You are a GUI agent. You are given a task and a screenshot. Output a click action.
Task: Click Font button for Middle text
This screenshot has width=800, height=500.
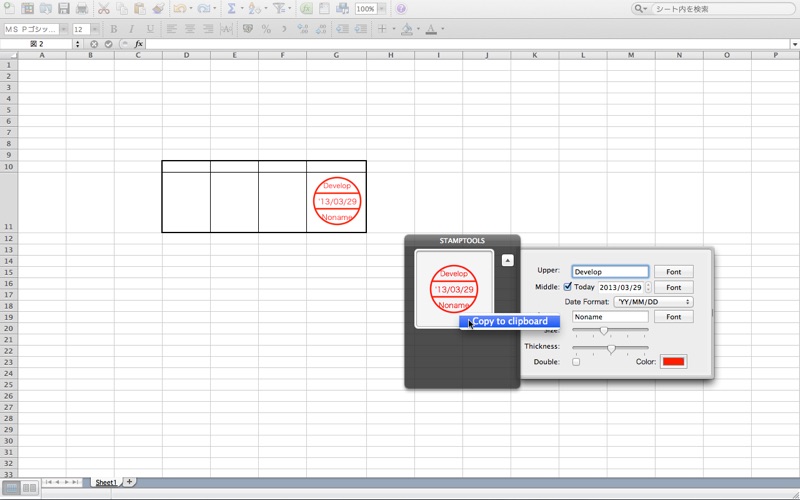pyautogui.click(x=673, y=287)
